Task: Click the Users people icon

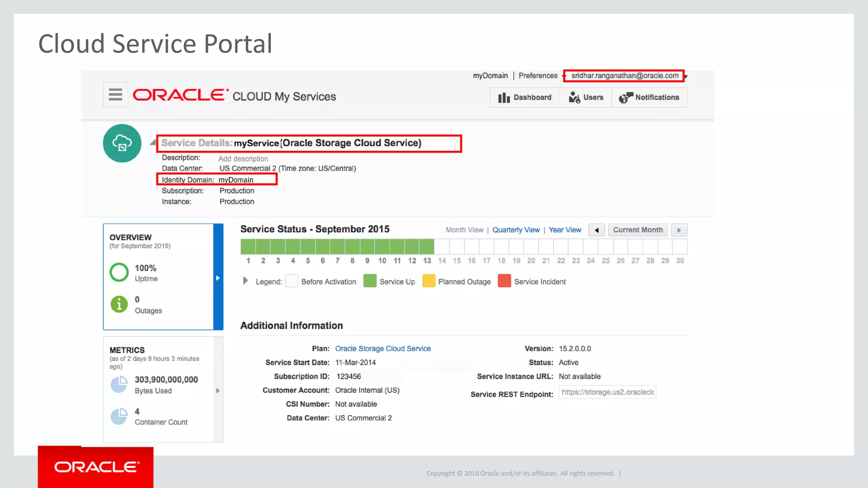Action: pyautogui.click(x=574, y=97)
